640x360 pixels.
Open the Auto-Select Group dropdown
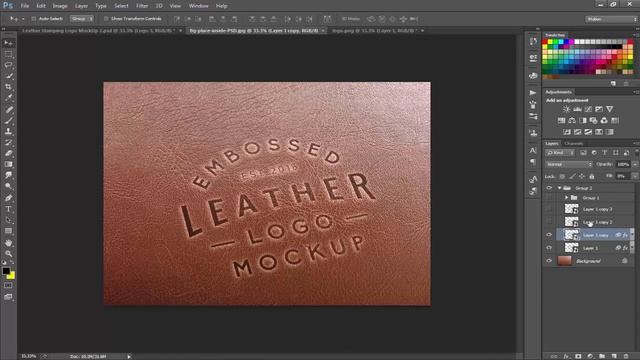pos(82,19)
